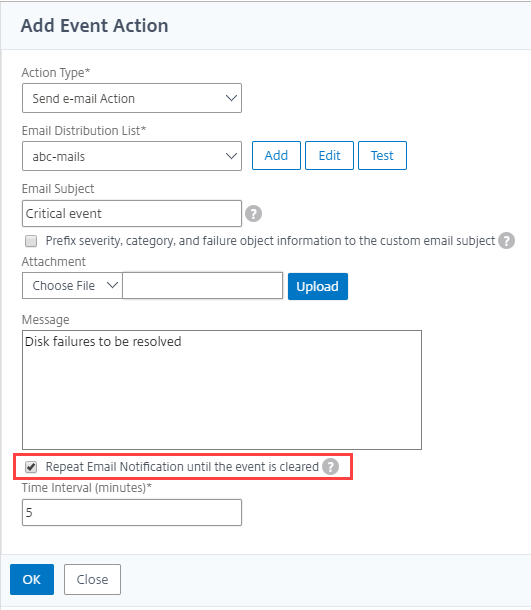Click help icon next to Repeat Email Notification
Viewport: 531px width, 610px height.
point(330,466)
